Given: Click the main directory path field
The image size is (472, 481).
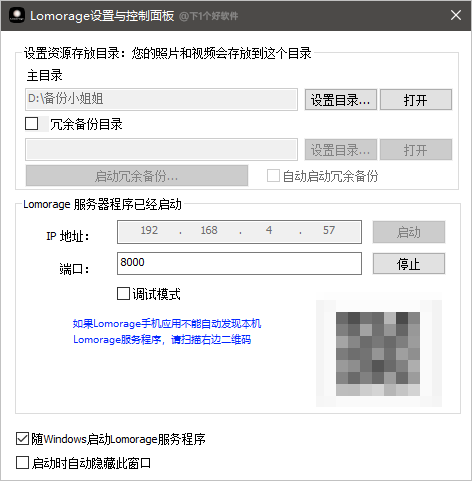Looking at the screenshot, I should [x=161, y=99].
